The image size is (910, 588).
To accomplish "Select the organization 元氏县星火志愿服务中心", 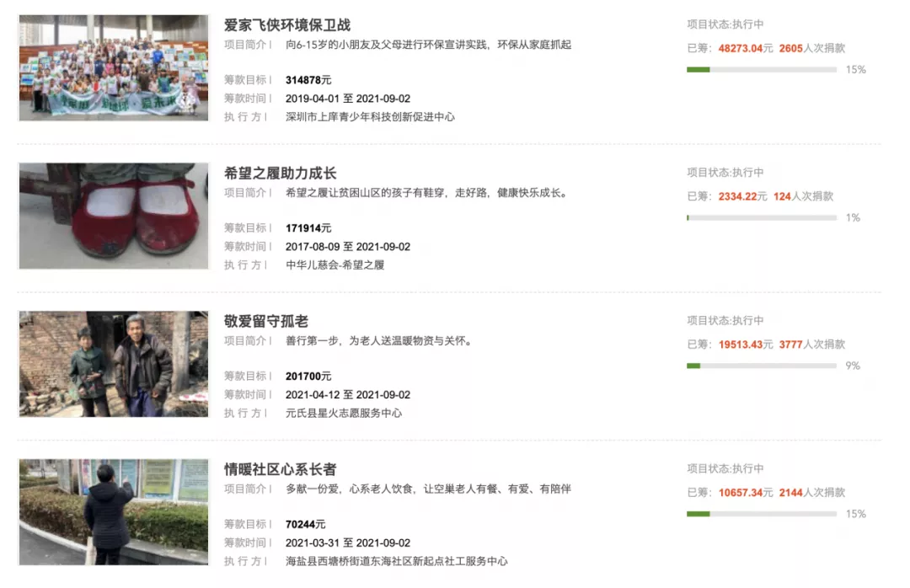I will coord(344,414).
